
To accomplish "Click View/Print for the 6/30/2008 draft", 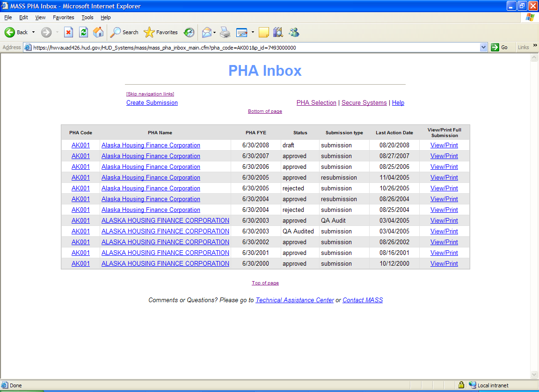I will coord(444,145).
